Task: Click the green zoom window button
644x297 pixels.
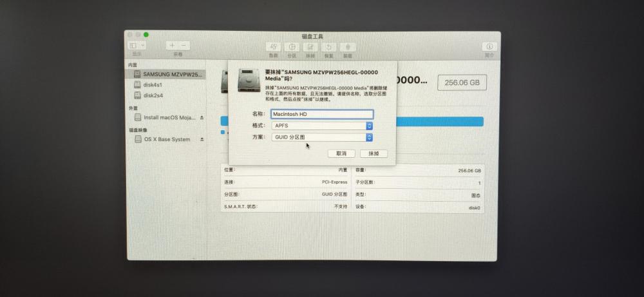Action: tap(146, 35)
